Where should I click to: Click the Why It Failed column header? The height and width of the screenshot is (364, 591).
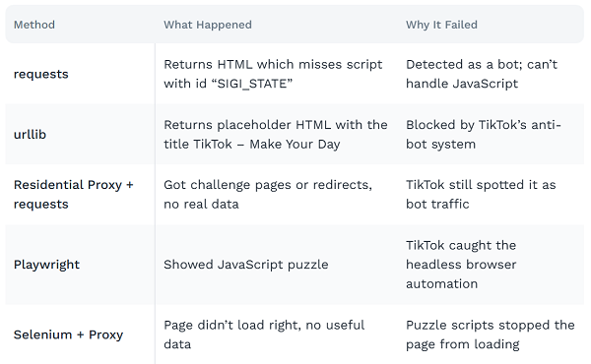tap(441, 25)
